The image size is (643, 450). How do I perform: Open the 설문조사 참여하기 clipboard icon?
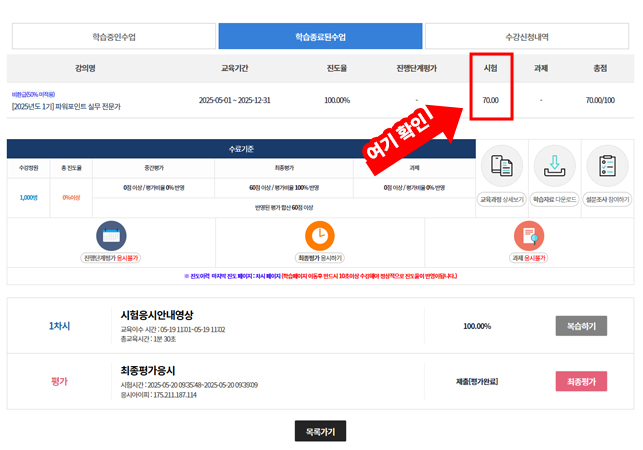pyautogui.click(x=606, y=168)
